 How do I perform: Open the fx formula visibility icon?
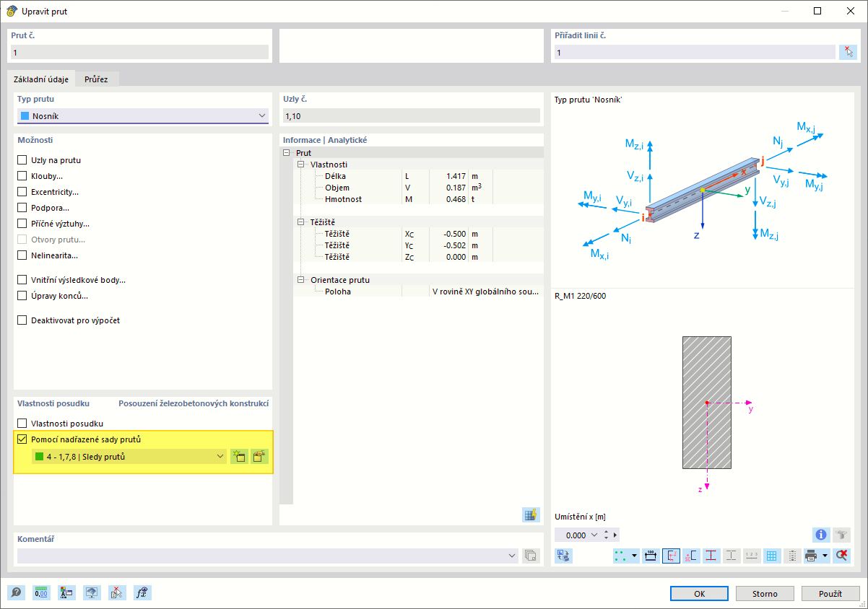(143, 593)
